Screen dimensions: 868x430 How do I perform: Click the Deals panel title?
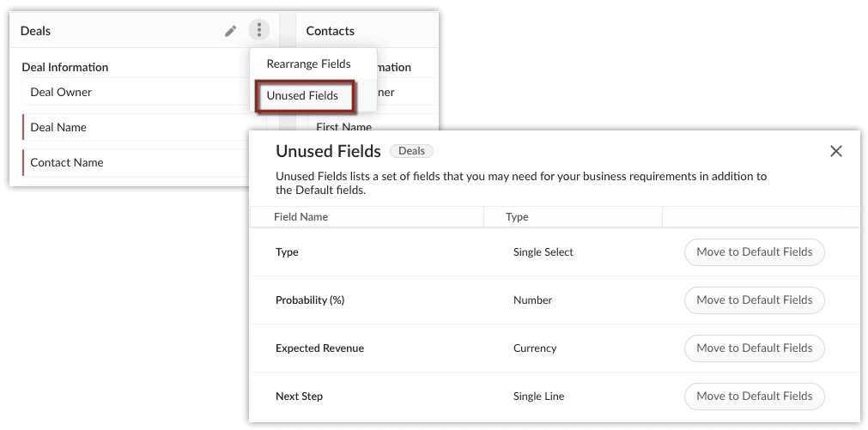(x=35, y=31)
